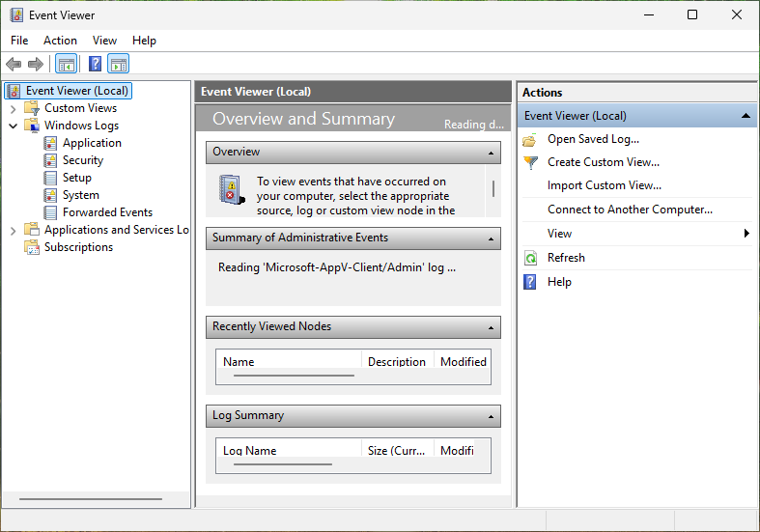The height and width of the screenshot is (532, 760).
Task: Click the Back arrow toolbar icon
Action: (14, 65)
